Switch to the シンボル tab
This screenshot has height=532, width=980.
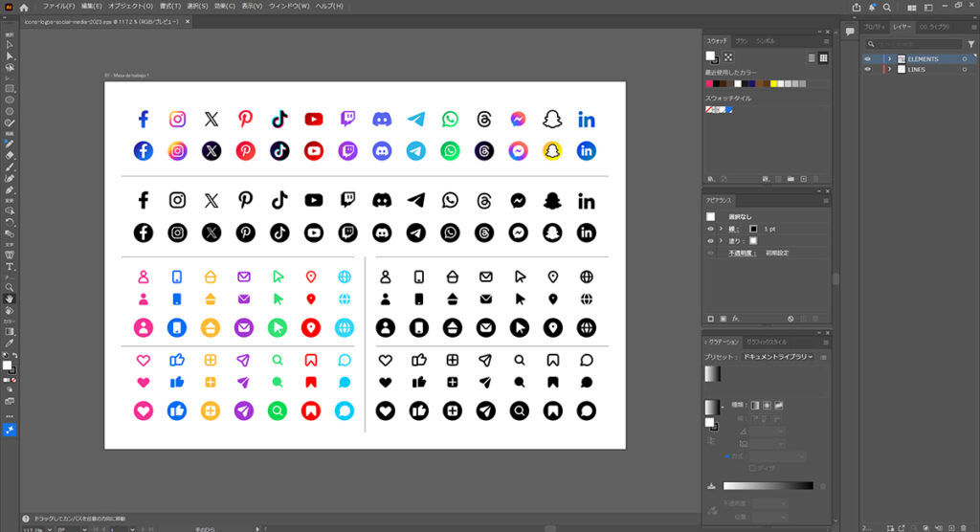tap(766, 41)
